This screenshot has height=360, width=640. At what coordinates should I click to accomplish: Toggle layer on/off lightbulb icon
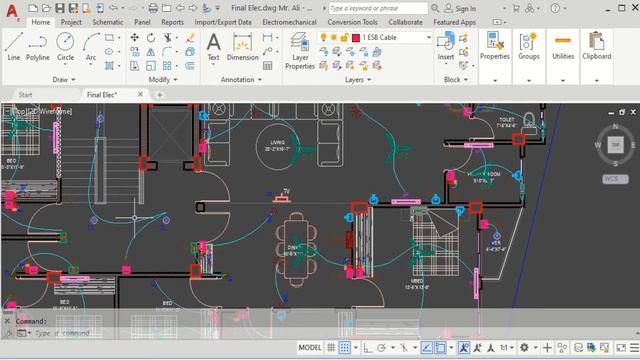pyautogui.click(x=324, y=38)
